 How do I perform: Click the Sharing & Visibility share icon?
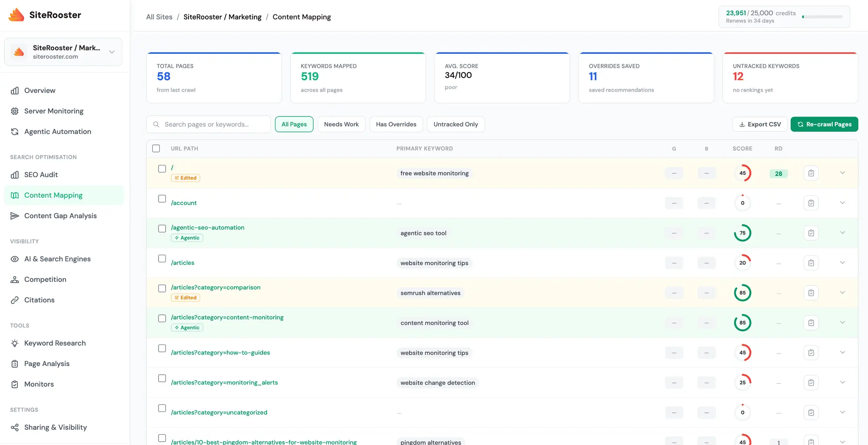click(x=15, y=427)
